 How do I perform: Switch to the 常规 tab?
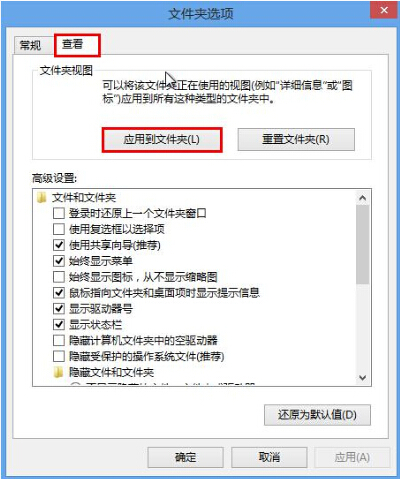[x=30, y=45]
